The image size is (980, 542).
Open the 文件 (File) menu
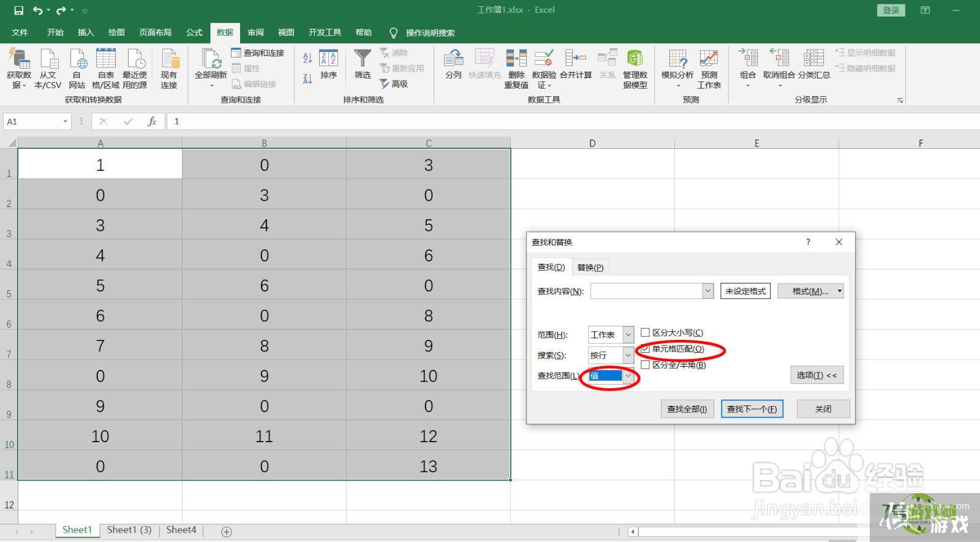[x=20, y=32]
